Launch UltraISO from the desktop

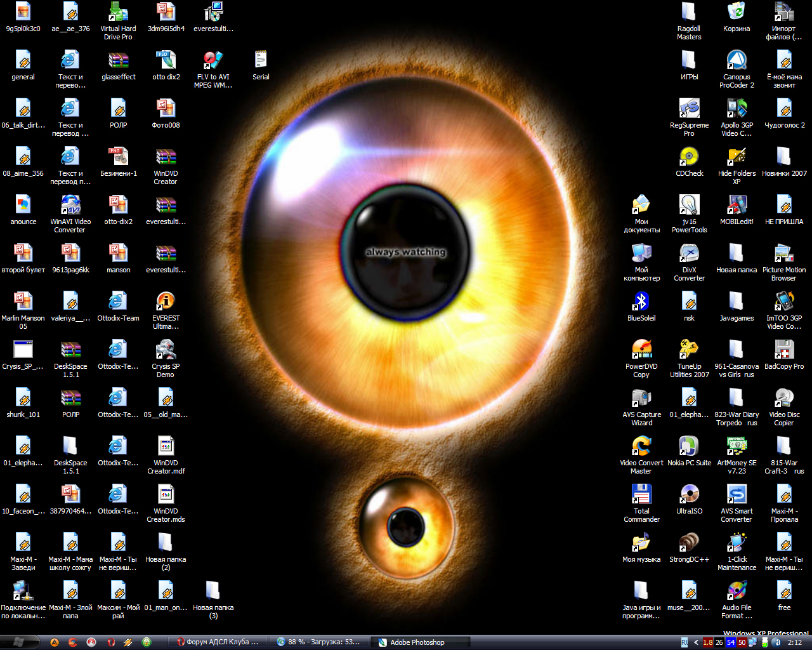689,494
